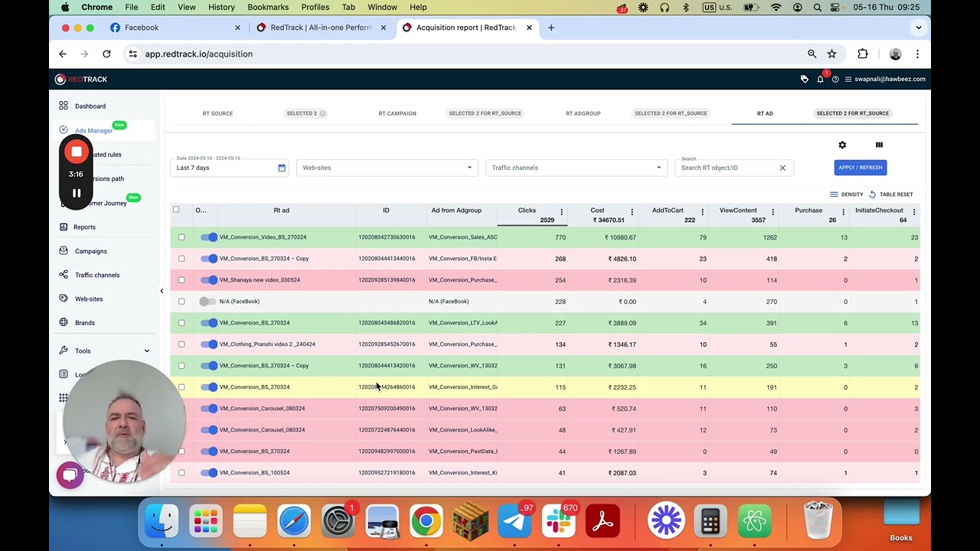Open ViewContent column options menu

coord(773,212)
